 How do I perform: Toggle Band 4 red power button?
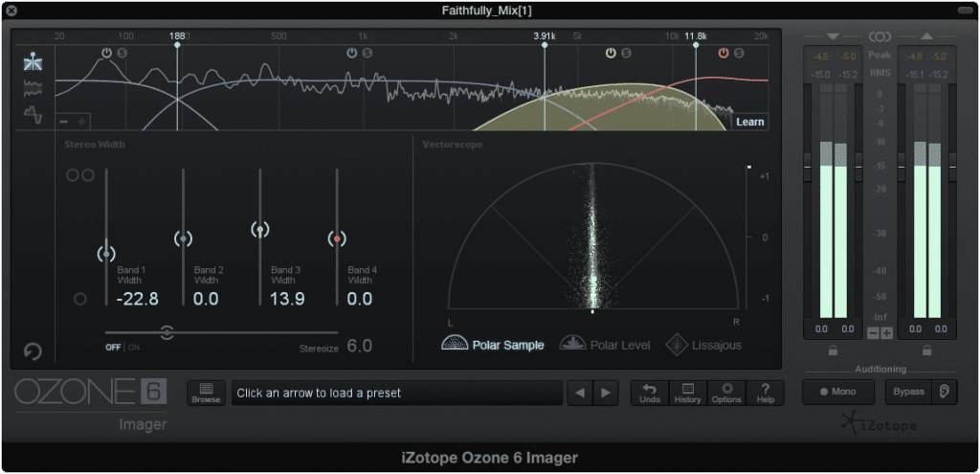(724, 54)
